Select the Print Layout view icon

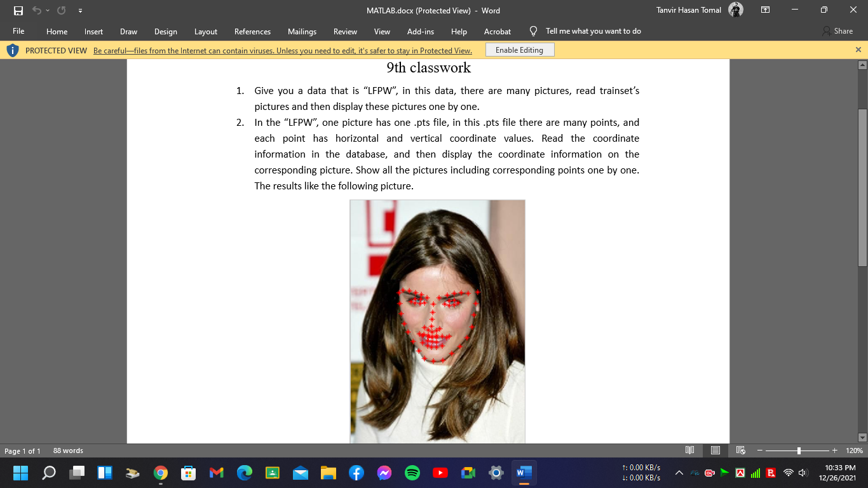tap(715, 451)
